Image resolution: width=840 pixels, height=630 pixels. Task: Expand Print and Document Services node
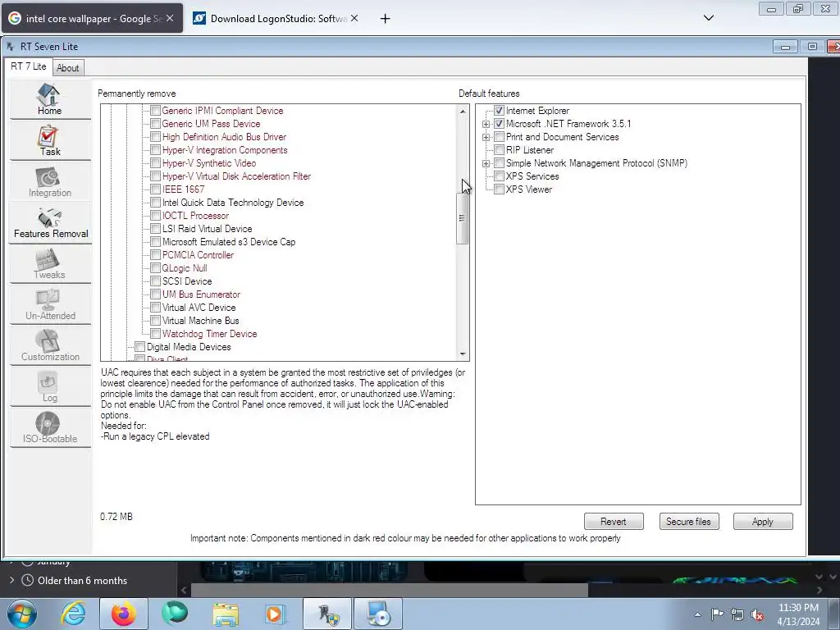[x=486, y=137]
